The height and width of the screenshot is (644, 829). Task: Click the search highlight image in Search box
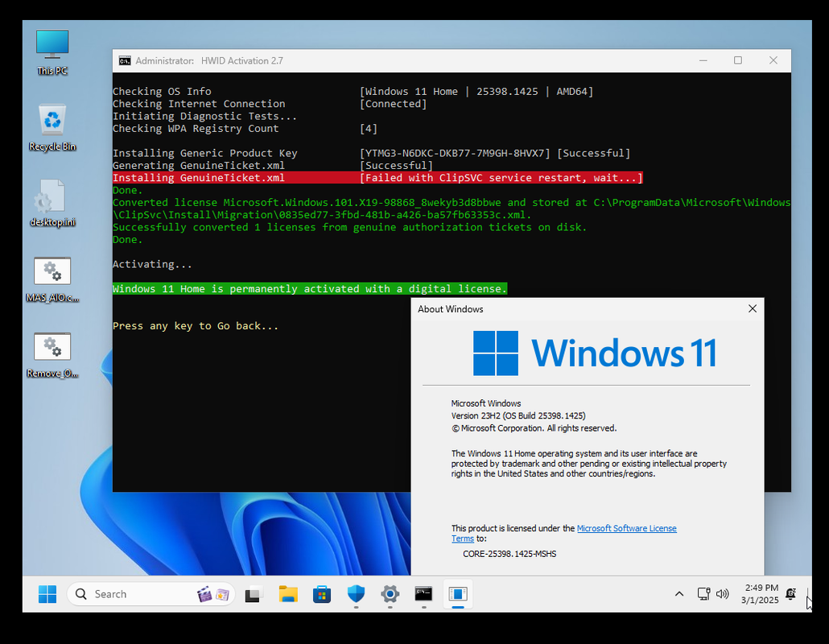(212, 594)
